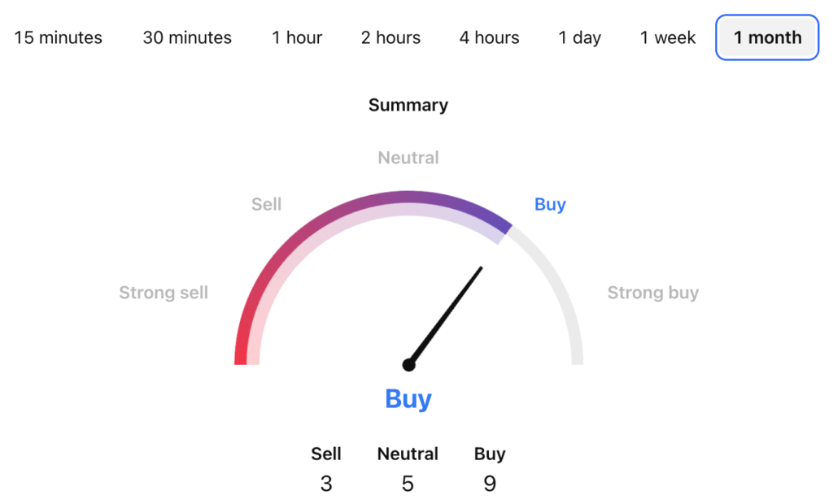The width and height of the screenshot is (833, 504).
Task: Click the gray Sell label beside the gauge arc
Action: [x=266, y=204]
